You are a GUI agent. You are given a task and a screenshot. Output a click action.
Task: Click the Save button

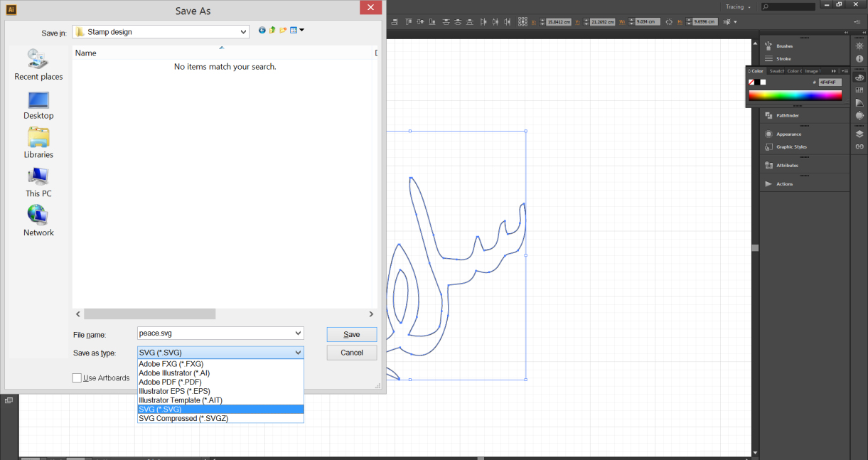tap(351, 334)
